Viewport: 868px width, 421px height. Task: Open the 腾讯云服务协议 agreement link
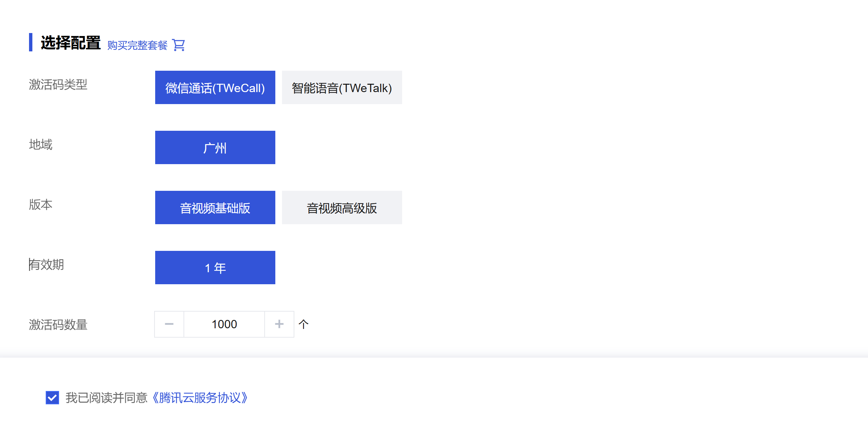pyautogui.click(x=200, y=397)
